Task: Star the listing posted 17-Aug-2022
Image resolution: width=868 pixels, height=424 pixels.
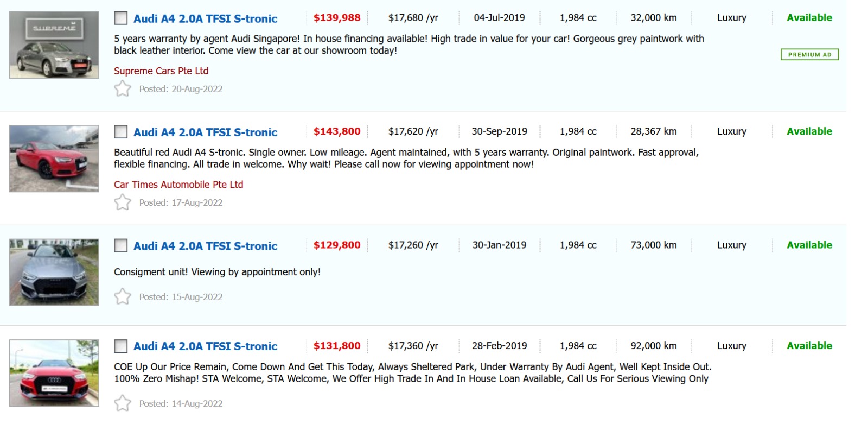Action: tap(123, 202)
